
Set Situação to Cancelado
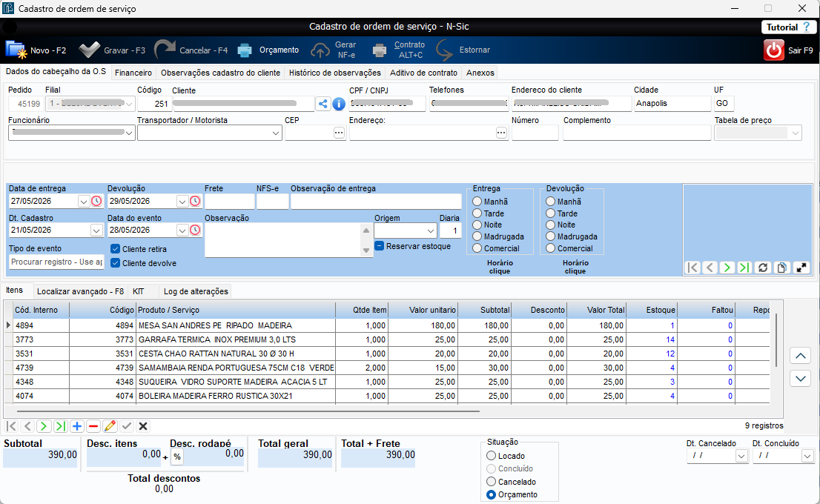tap(491, 482)
